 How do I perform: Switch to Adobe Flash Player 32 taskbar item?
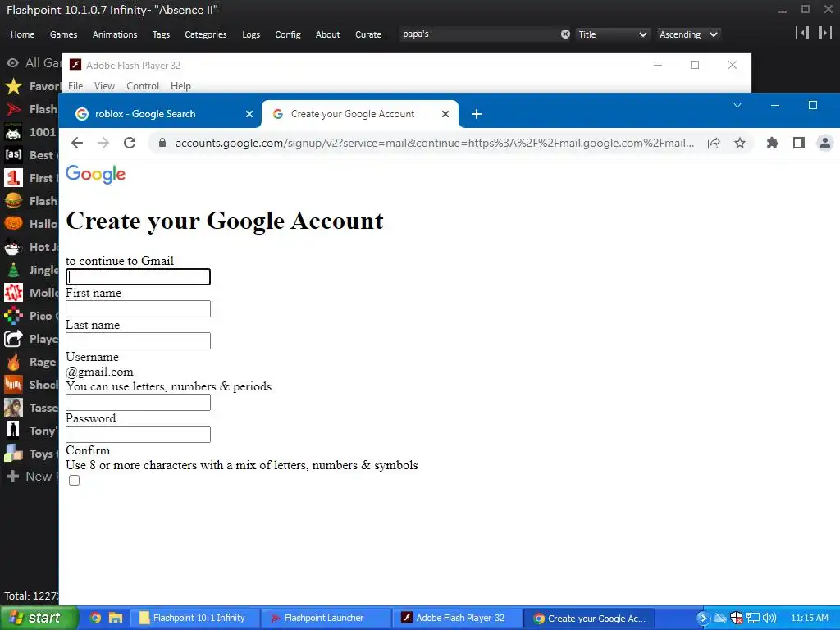click(x=457, y=618)
